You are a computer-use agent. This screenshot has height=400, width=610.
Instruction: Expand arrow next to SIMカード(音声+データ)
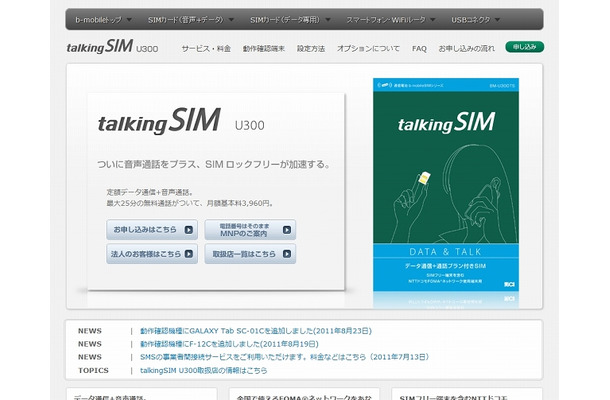231,19
